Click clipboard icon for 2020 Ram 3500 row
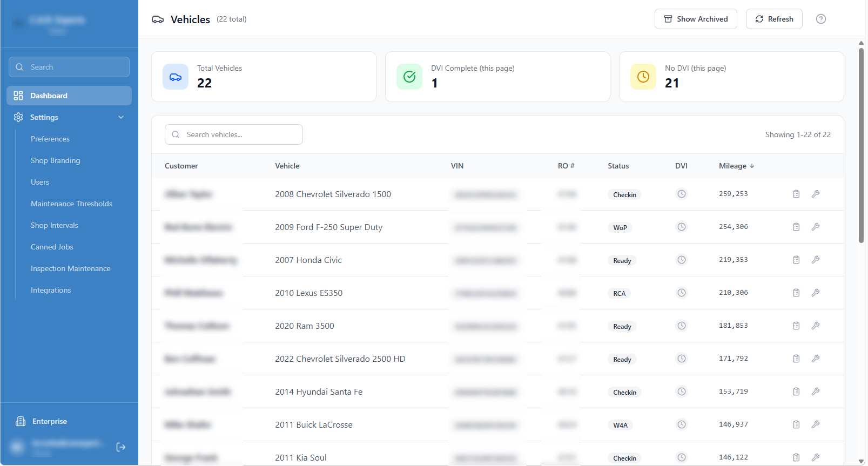Image resolution: width=868 pixels, height=466 pixels. click(x=796, y=326)
